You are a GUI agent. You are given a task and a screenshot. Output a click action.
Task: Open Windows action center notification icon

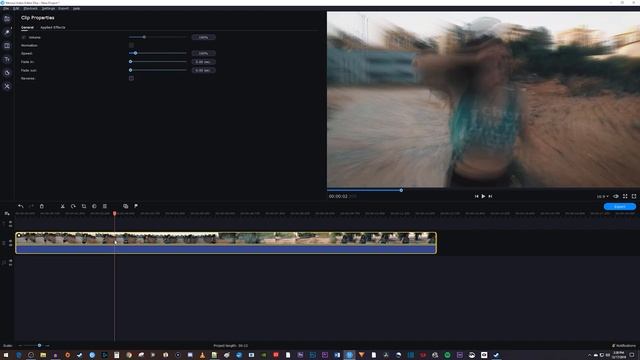pos(632,355)
